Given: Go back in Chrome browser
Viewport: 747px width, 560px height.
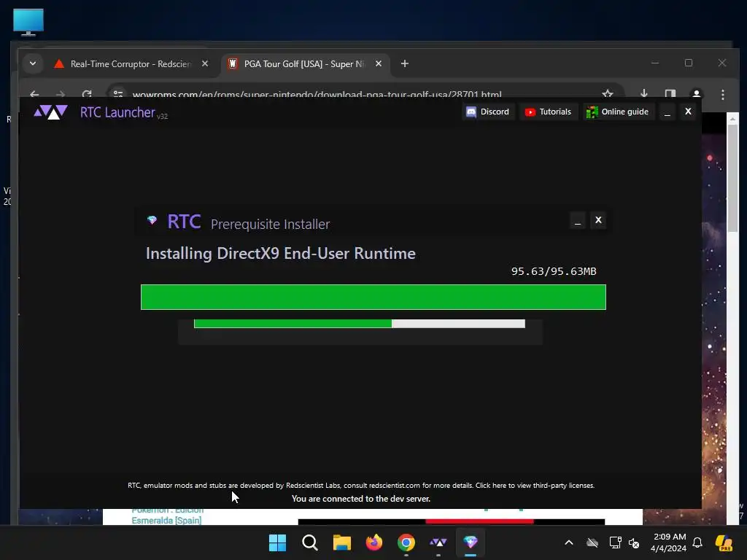Looking at the screenshot, I should [x=34, y=94].
